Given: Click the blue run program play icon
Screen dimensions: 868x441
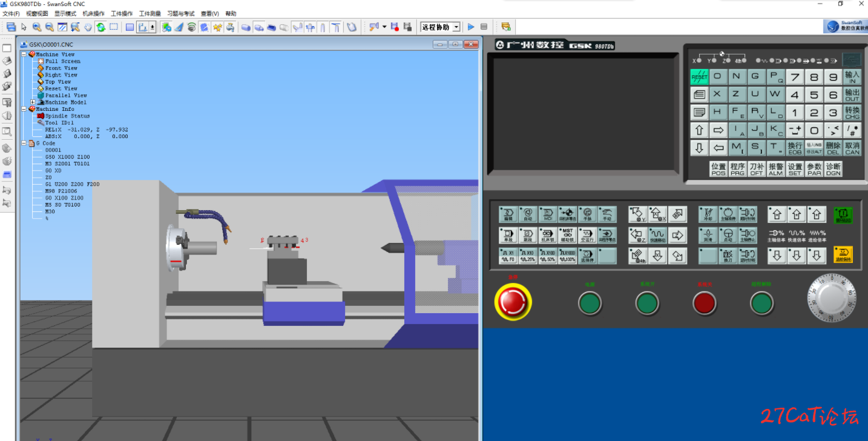Looking at the screenshot, I should point(471,27).
